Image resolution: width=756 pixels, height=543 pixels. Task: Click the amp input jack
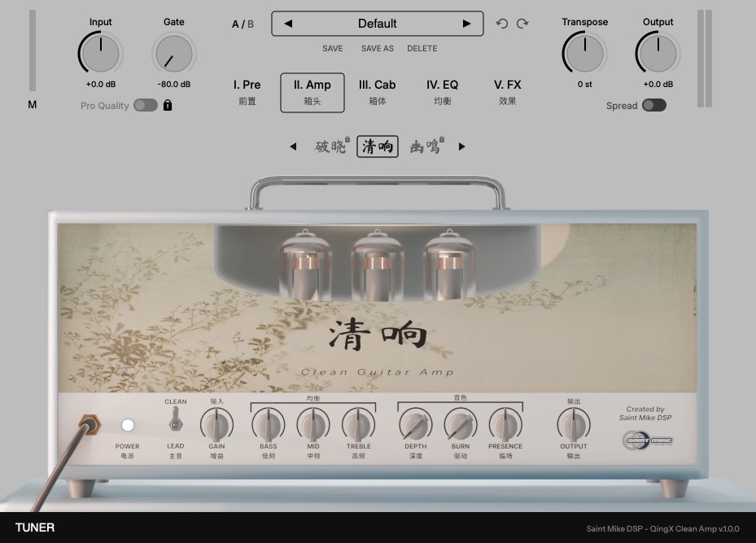pyautogui.click(x=90, y=424)
